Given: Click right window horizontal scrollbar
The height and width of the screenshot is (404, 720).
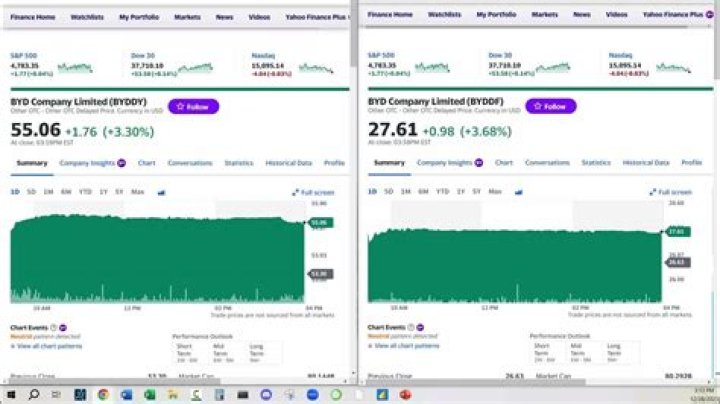Looking at the screenshot, I should (x=475, y=381).
